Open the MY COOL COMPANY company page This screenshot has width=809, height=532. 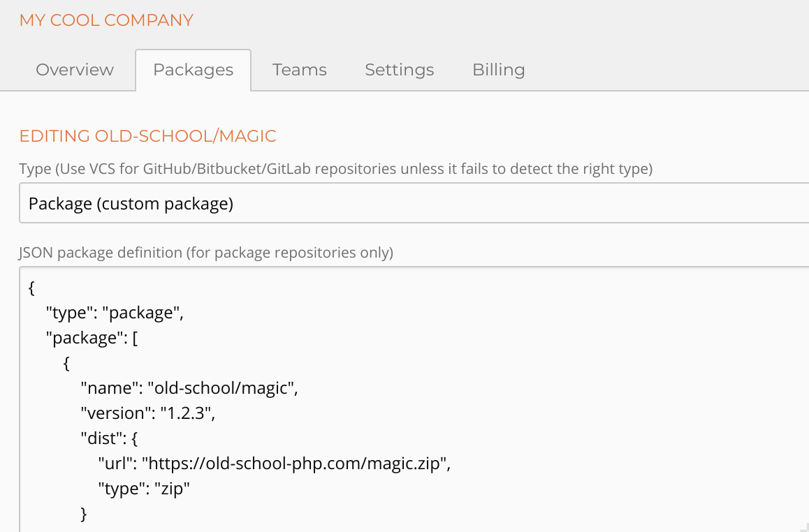pos(106,20)
